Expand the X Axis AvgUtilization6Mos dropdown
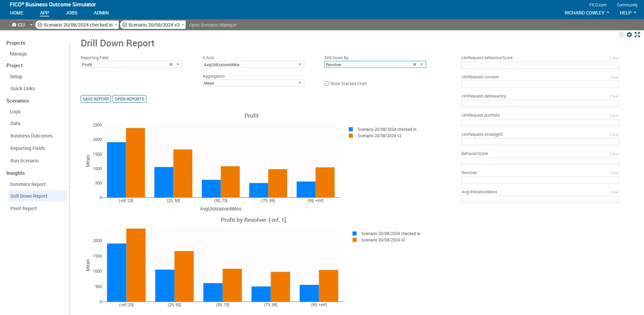The width and height of the screenshot is (644, 315). [x=300, y=65]
